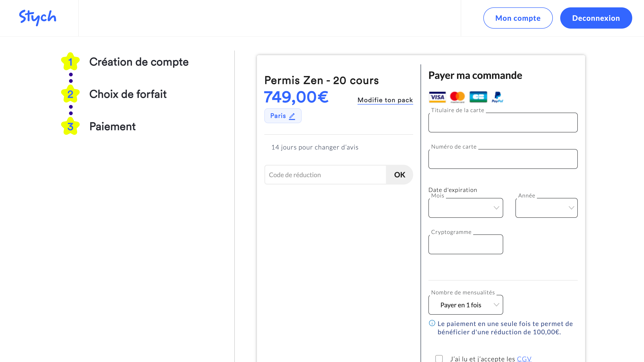Select the Visa payment icon
Viewport: 644px width, 362px height.
click(437, 97)
